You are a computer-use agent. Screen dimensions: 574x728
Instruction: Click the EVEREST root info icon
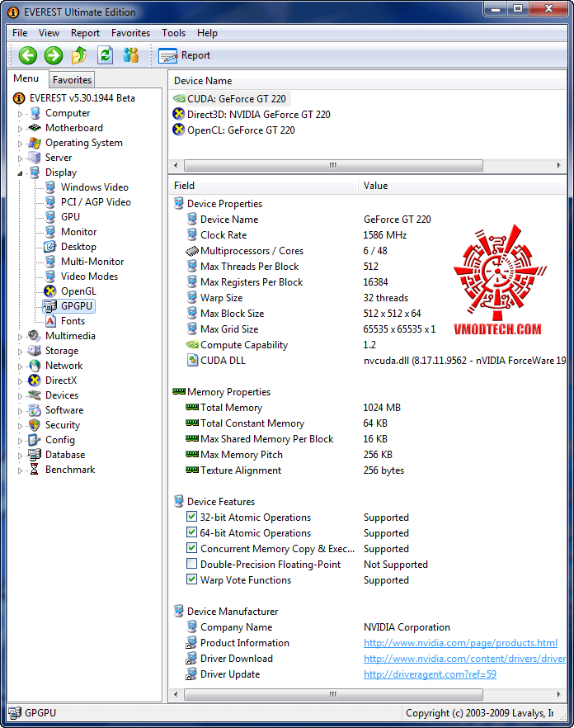19,98
